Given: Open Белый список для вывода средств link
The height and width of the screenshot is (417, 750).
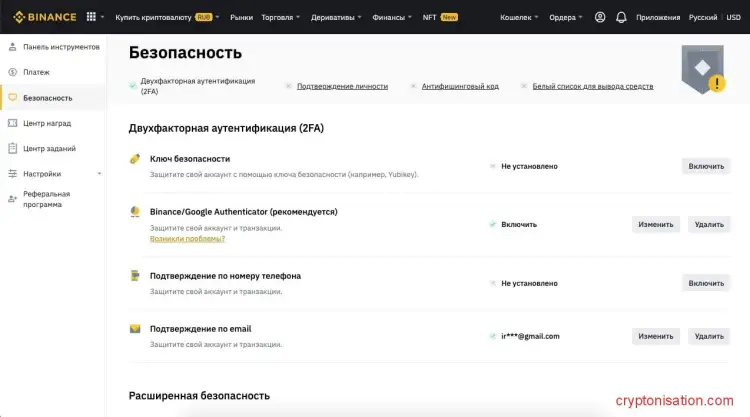Looking at the screenshot, I should click(x=593, y=86).
